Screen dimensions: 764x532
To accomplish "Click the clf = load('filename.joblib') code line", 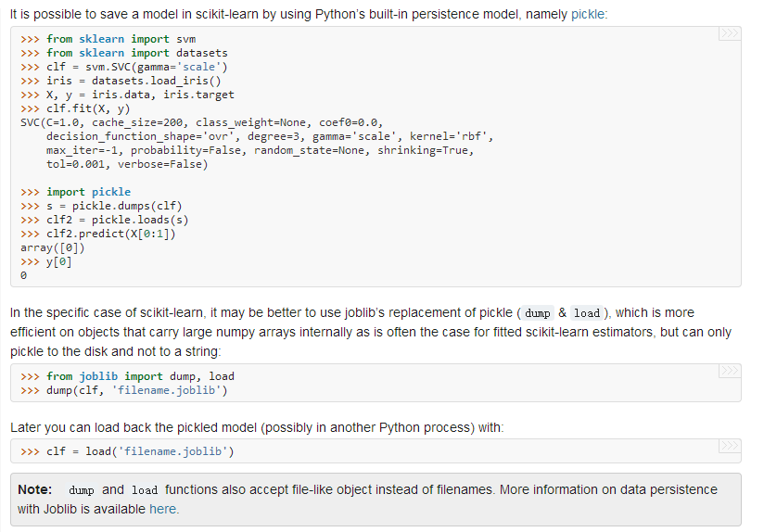I will pos(140,451).
